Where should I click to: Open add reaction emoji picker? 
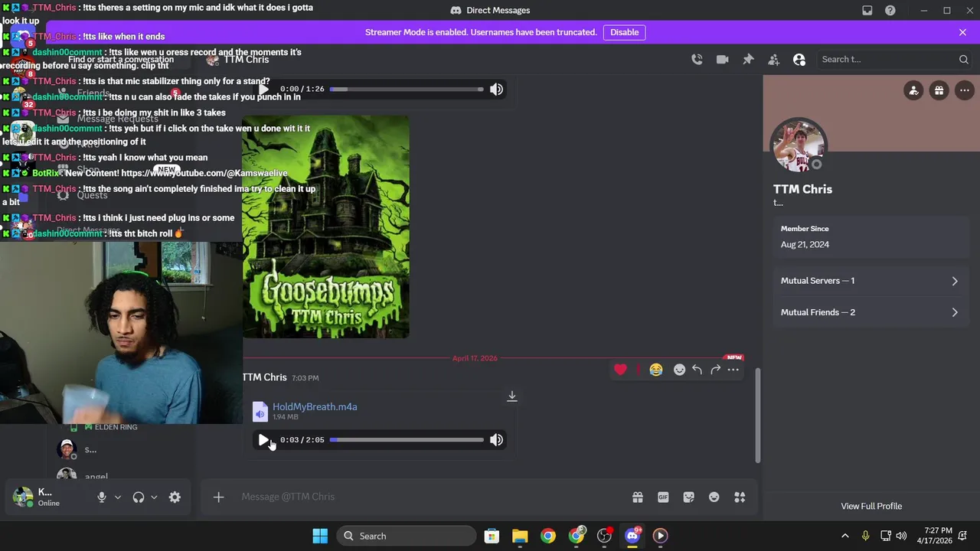[x=679, y=370]
